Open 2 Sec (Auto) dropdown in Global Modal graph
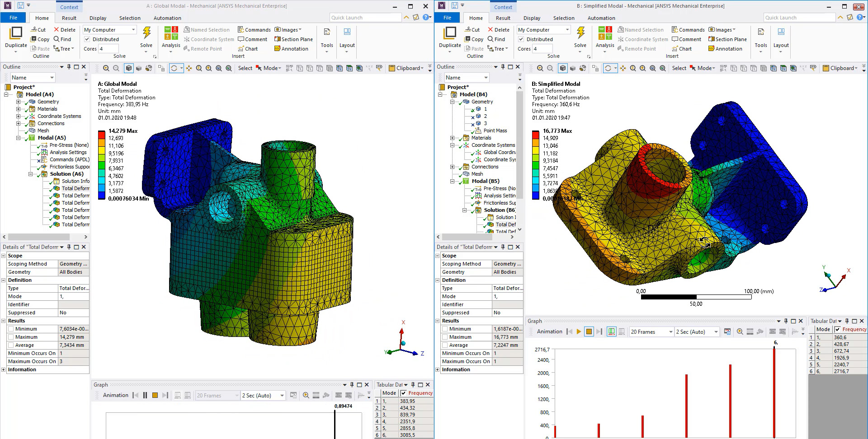 (x=263, y=396)
